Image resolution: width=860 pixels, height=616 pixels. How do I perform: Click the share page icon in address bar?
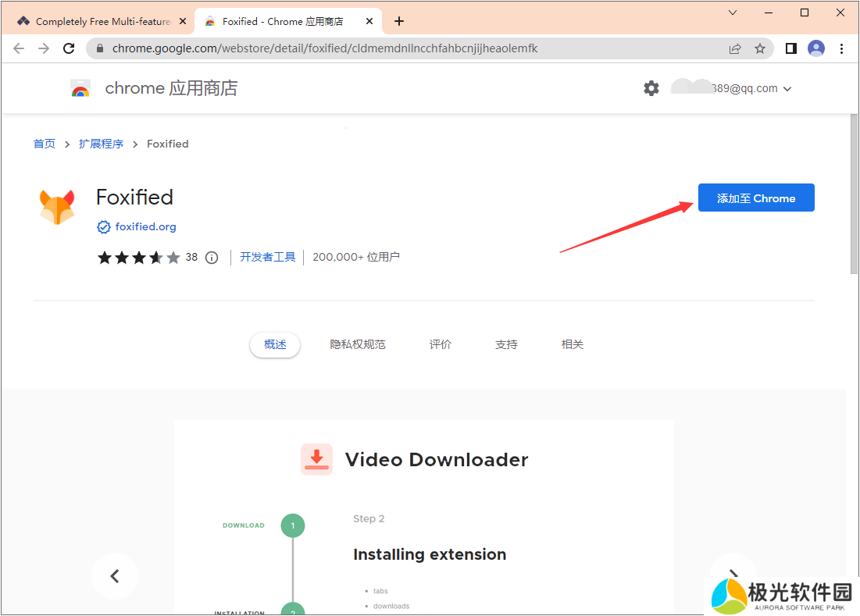[735, 48]
